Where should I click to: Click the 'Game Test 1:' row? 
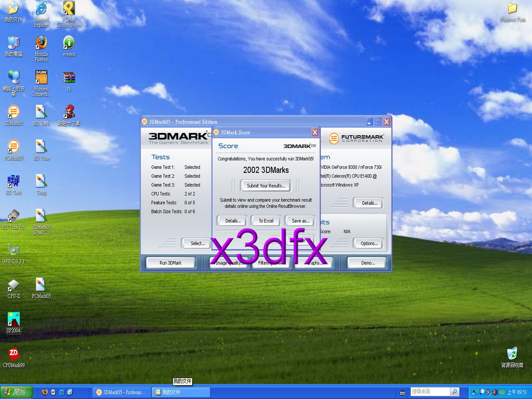[176, 167]
